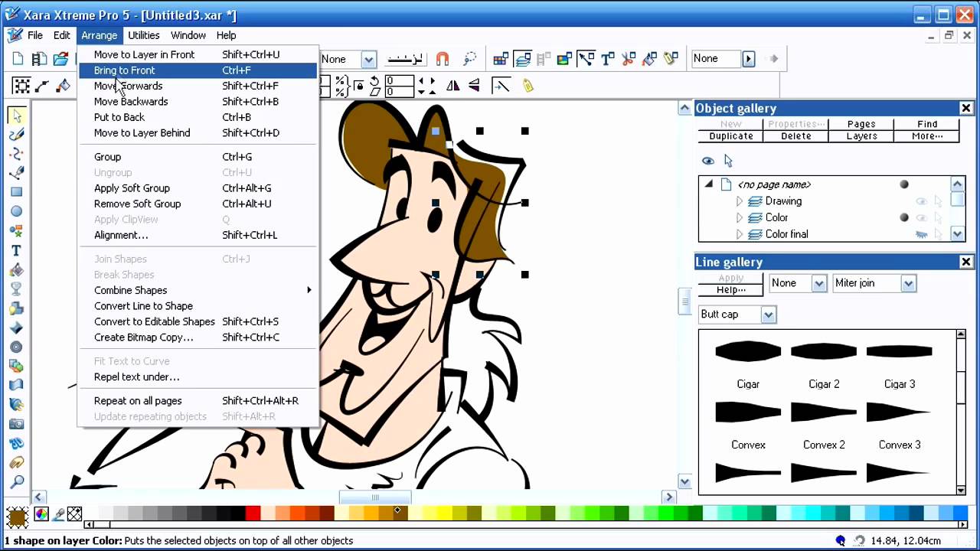Image resolution: width=980 pixels, height=551 pixels.
Task: Select the Text tool in left toolbar
Action: pos(16,250)
